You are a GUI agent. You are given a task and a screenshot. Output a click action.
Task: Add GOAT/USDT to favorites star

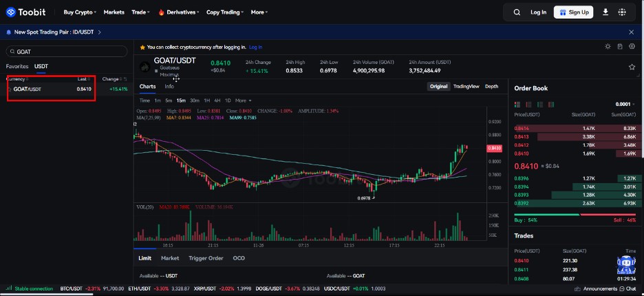(632, 67)
